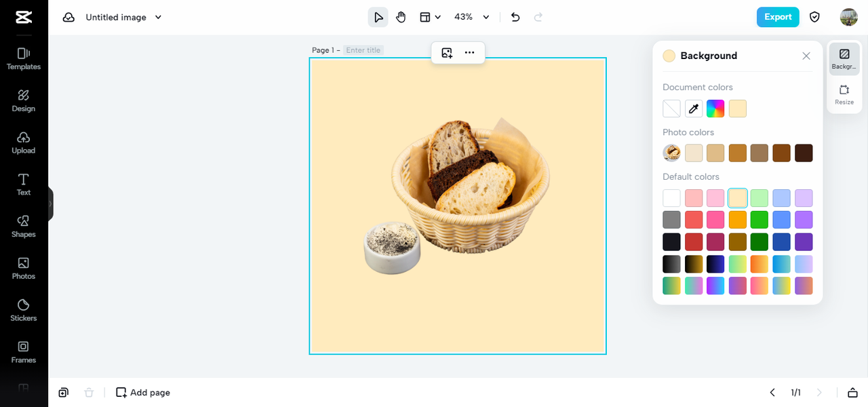
Task: Open the three-dot more options menu
Action: pos(469,52)
